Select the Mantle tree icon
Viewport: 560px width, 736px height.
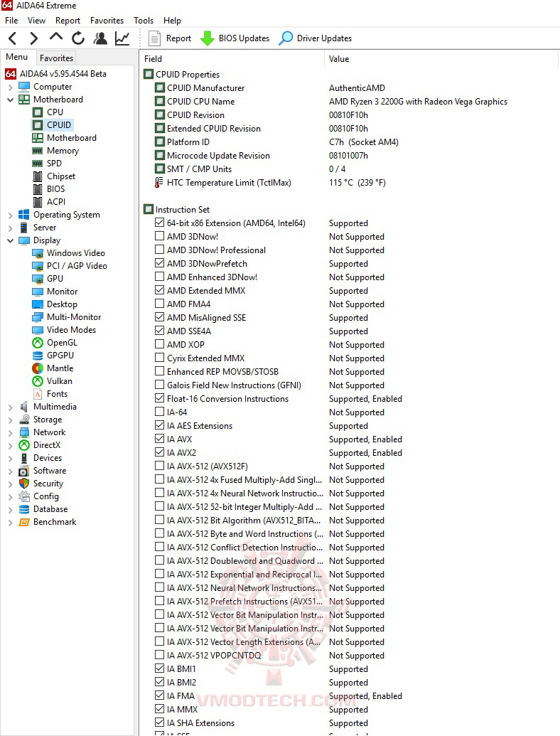pyautogui.click(x=38, y=368)
